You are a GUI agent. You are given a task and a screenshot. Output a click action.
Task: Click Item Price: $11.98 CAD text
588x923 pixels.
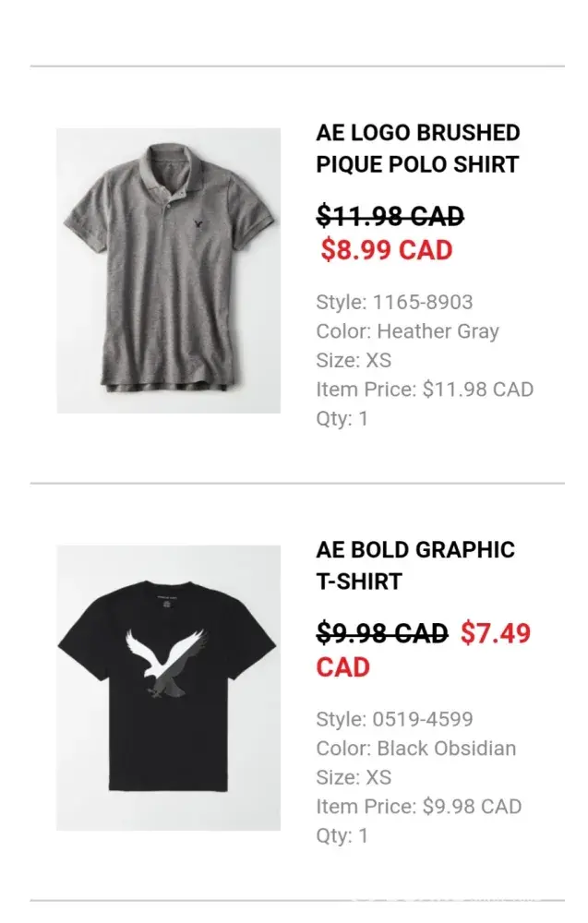(x=425, y=390)
